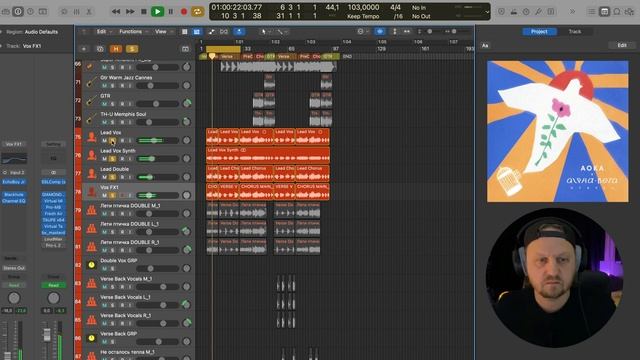640x360 pixels.
Task: Toggle the Show Automation button
Action: click(211, 31)
